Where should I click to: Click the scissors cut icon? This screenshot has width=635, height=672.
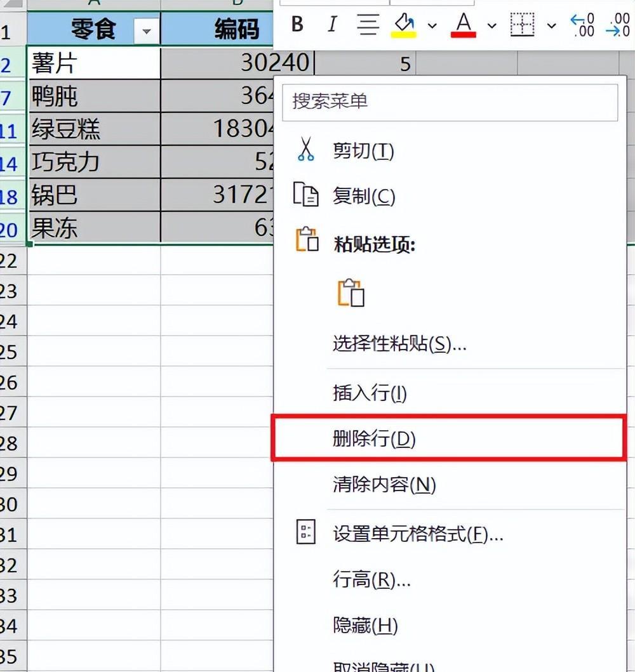coord(305,148)
